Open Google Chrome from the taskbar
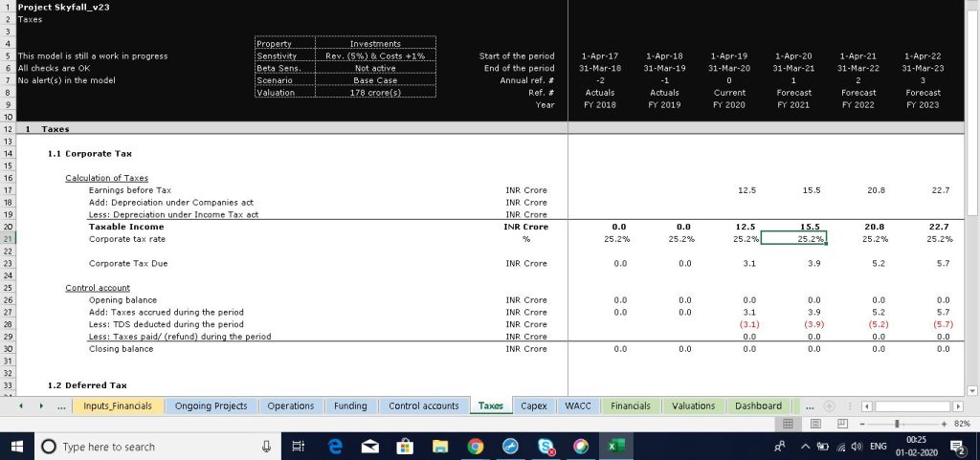 [x=475, y=447]
